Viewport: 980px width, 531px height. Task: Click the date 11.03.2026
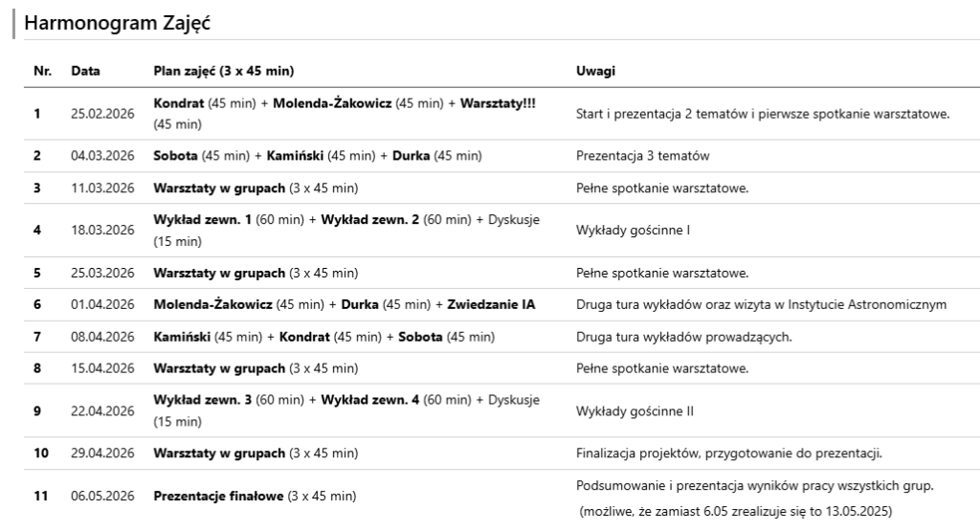coord(102,188)
